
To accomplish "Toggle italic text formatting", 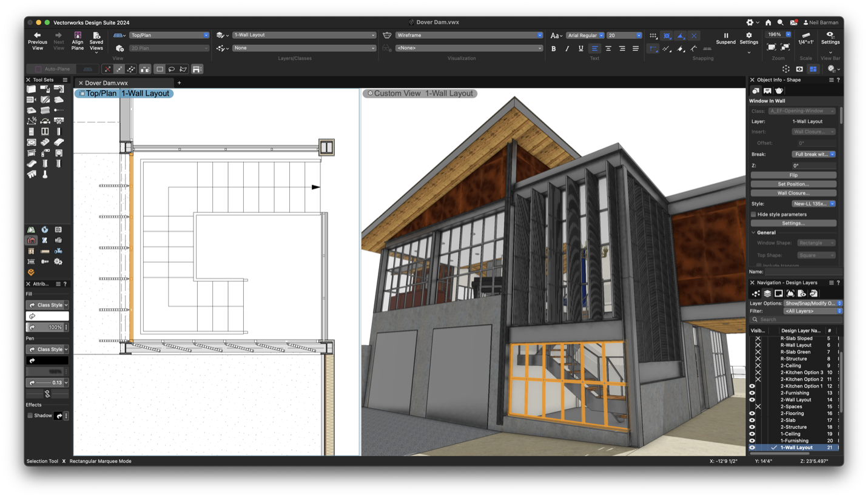I will click(567, 49).
